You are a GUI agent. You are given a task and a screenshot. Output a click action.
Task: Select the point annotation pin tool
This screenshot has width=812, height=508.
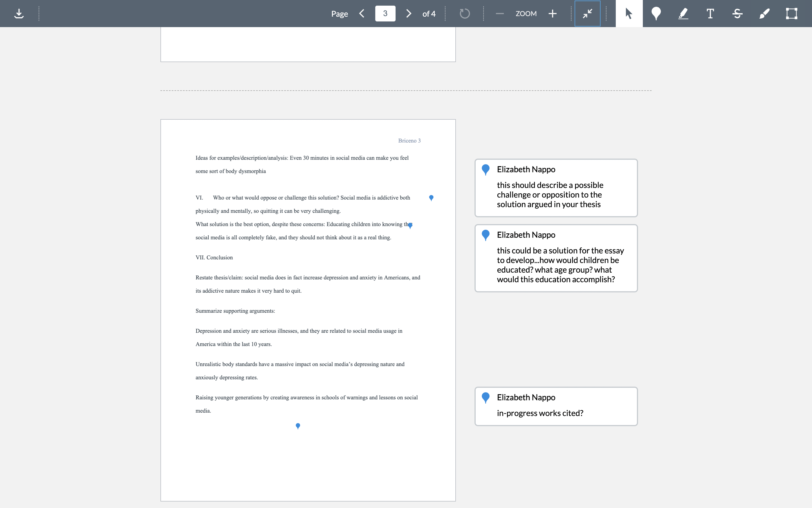point(656,14)
